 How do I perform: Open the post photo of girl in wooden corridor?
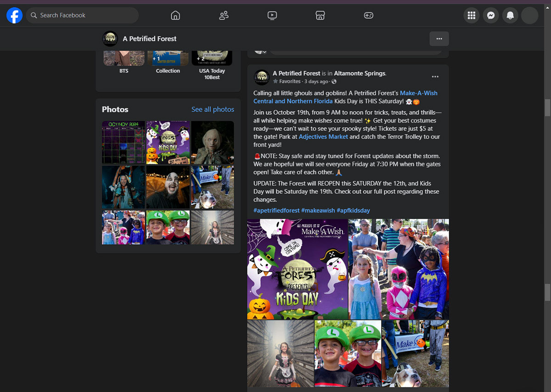coord(280,353)
